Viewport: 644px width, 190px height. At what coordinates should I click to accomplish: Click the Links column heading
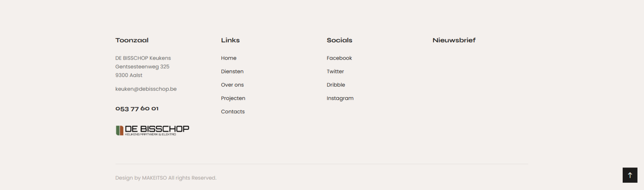click(230, 40)
